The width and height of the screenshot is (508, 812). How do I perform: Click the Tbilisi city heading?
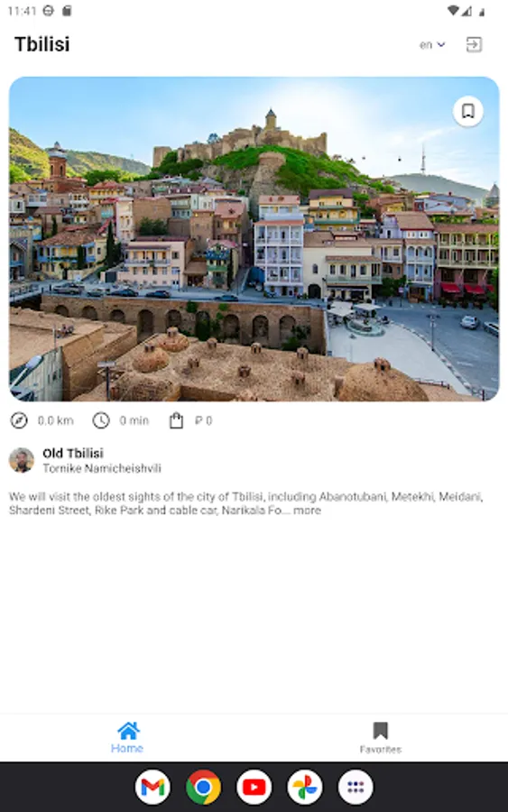point(42,44)
